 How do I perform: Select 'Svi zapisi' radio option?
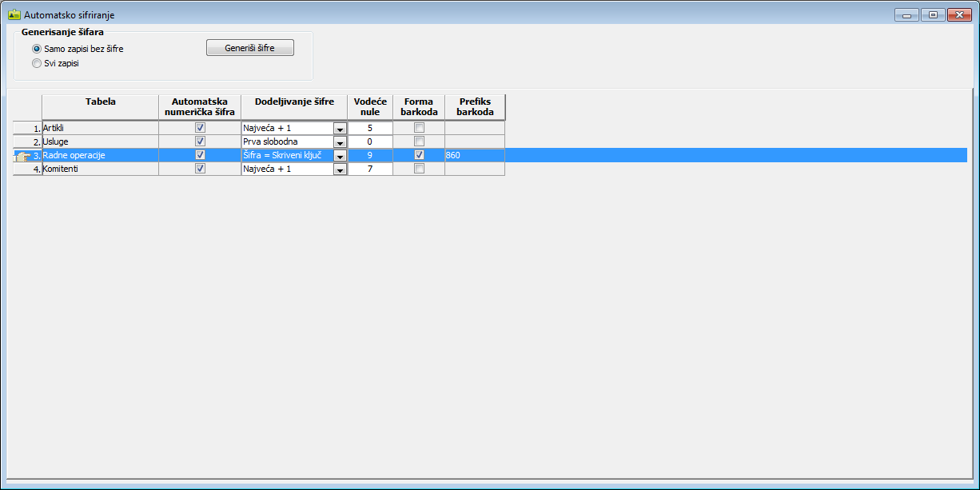click(x=36, y=63)
